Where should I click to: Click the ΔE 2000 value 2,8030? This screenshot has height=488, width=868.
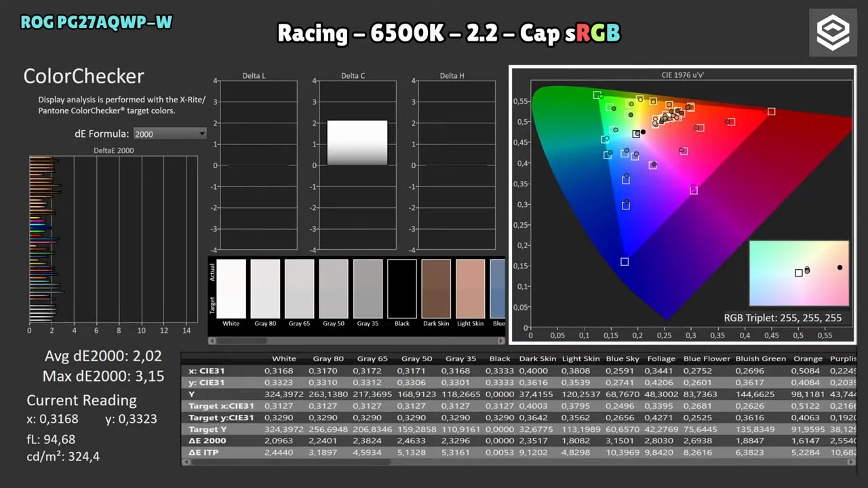(x=660, y=441)
